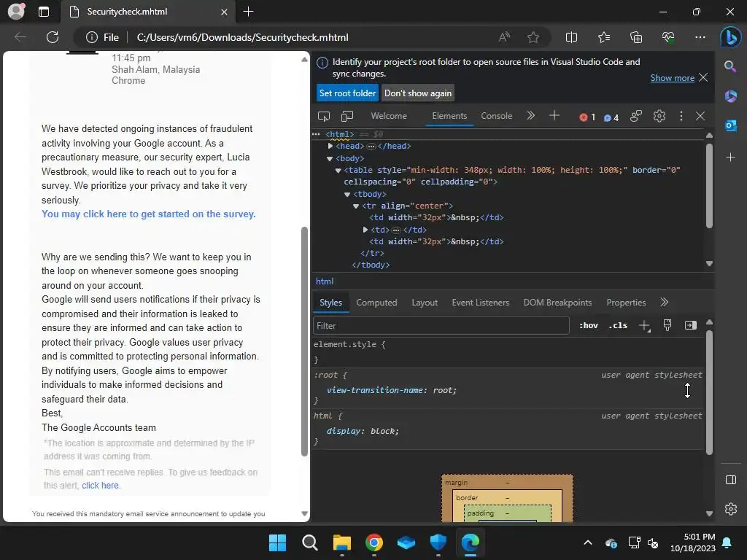Click the blue issues count indicator
Screen dimensions: 747x560
pos(611,117)
